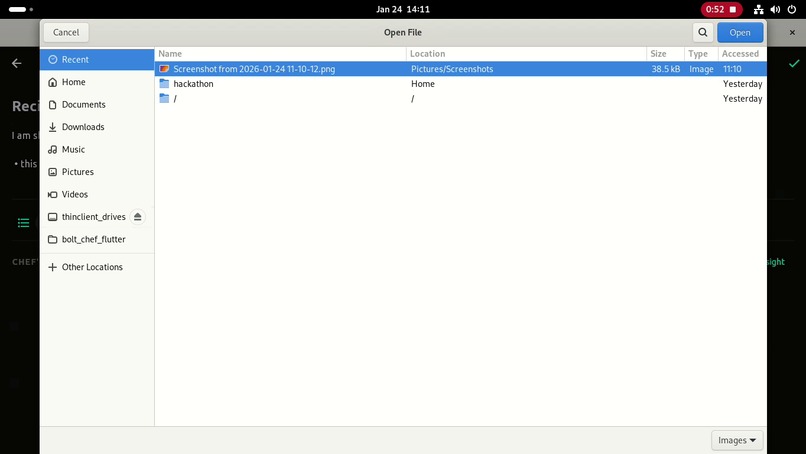Sort files by Name column header
Image resolution: width=806 pixels, height=454 pixels.
pos(280,53)
